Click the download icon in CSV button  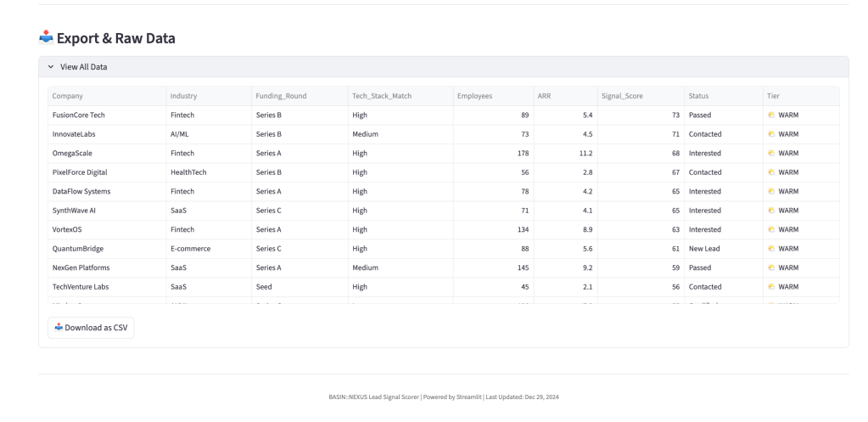click(x=59, y=327)
